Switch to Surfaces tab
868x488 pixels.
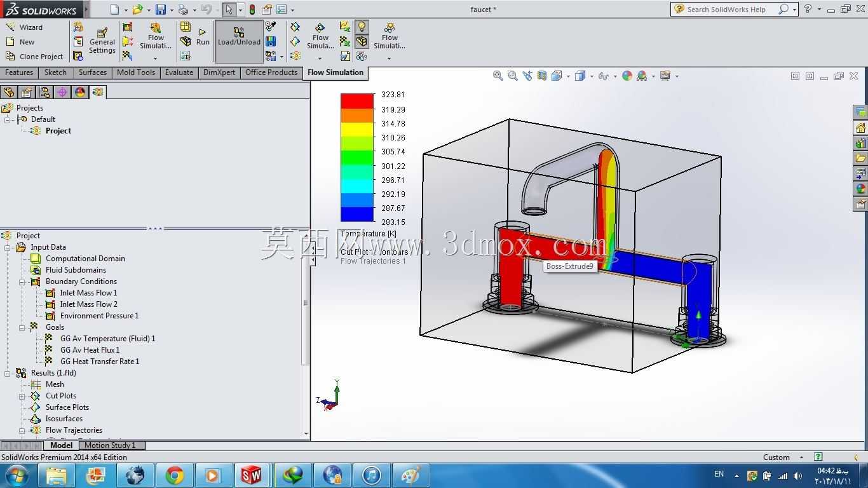coord(93,72)
